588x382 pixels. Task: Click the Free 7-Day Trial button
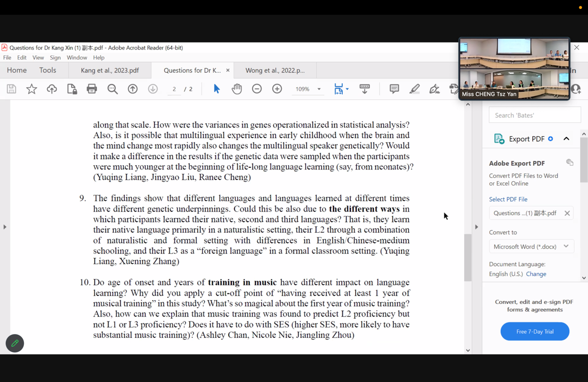click(x=534, y=332)
